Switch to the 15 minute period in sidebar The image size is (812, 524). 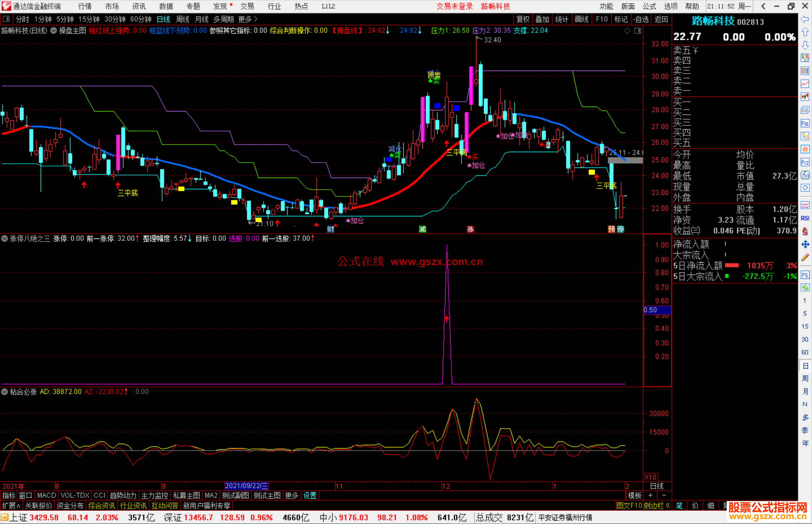click(x=805, y=326)
